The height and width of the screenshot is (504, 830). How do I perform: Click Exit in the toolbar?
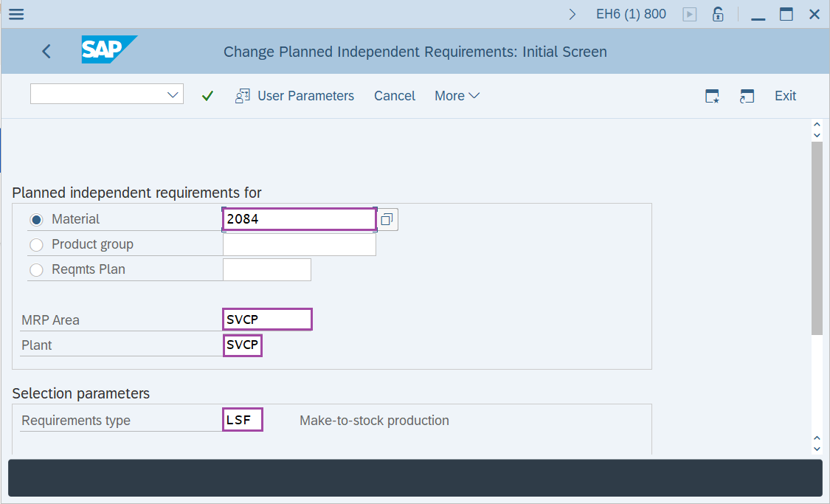click(785, 96)
